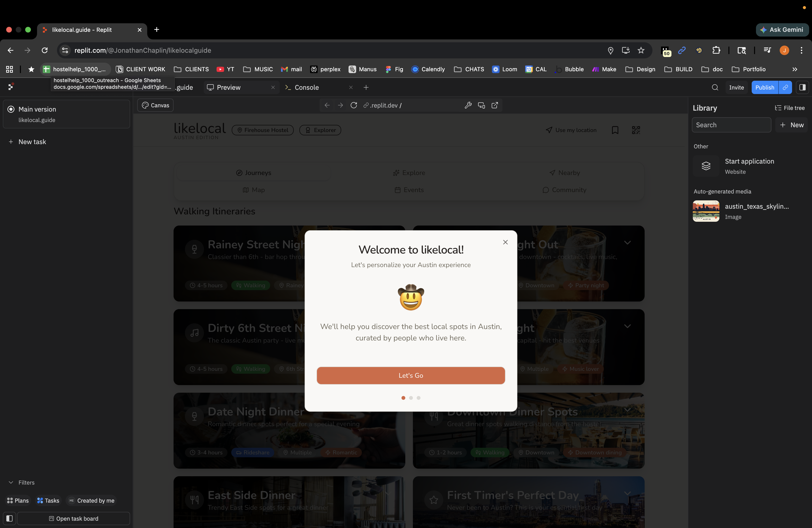Viewport: 812px width, 528px height.
Task: Click the wrench dev tools icon
Action: point(468,105)
